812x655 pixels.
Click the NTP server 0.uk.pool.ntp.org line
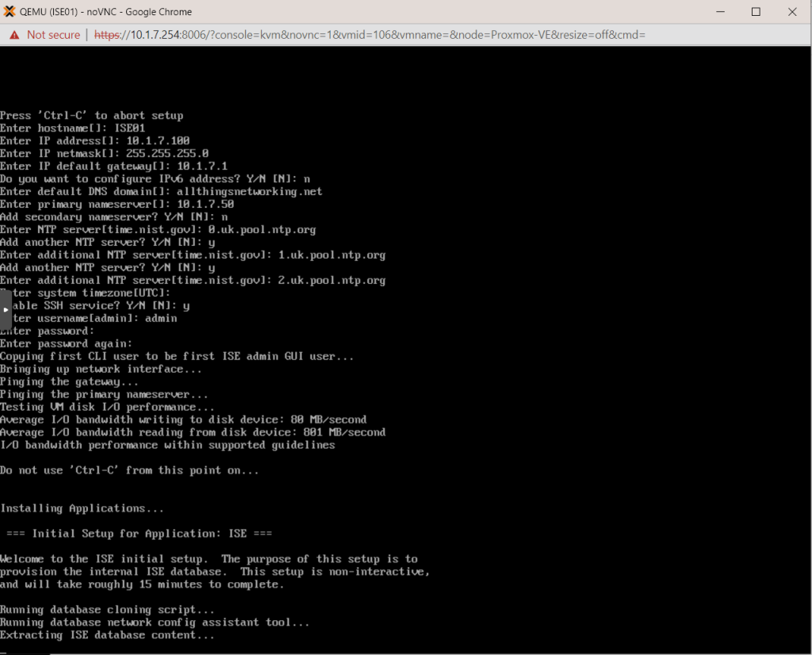tap(158, 229)
